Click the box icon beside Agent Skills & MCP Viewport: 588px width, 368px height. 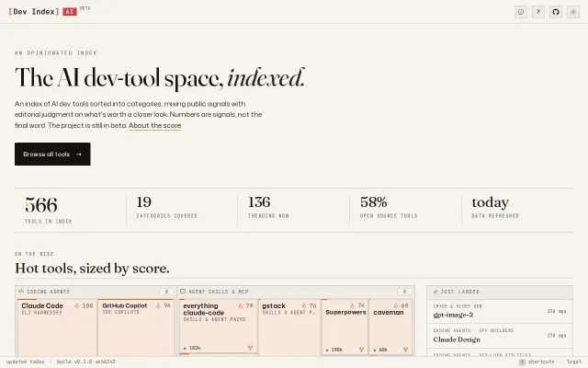pyautogui.click(x=183, y=292)
